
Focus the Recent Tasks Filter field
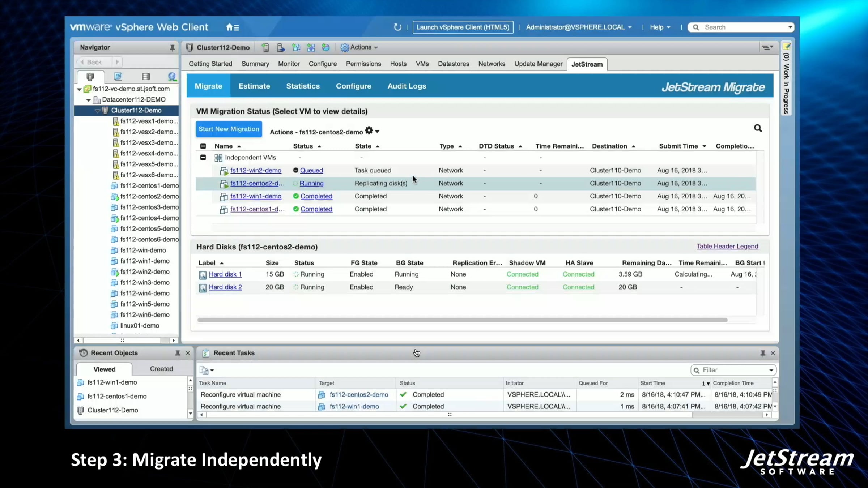733,370
